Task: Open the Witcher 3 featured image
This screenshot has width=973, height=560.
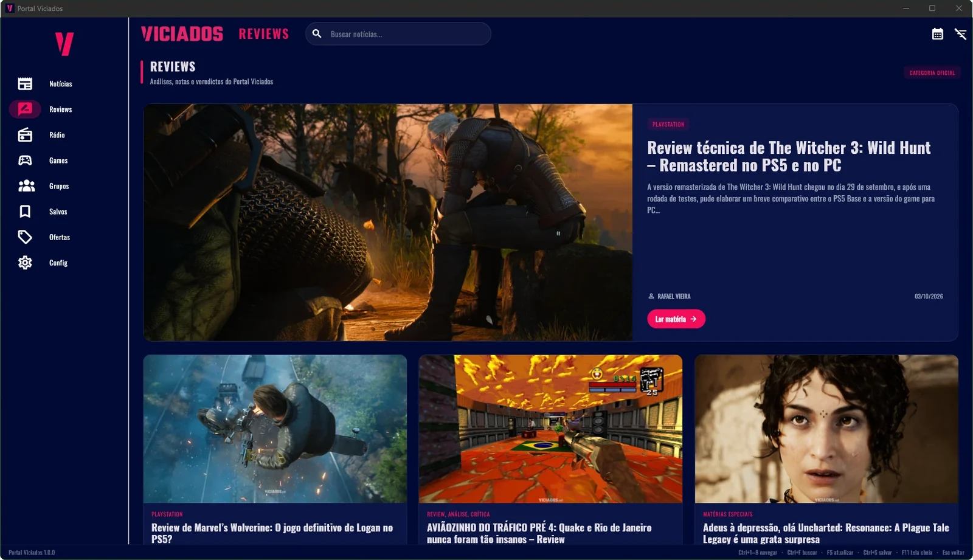Action: [x=388, y=223]
